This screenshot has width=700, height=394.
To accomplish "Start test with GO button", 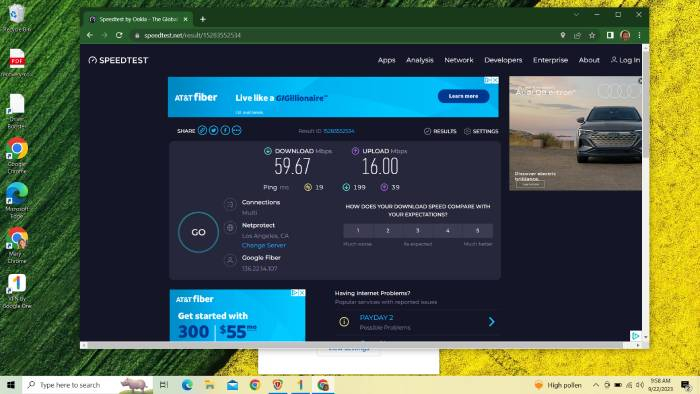I will click(198, 232).
